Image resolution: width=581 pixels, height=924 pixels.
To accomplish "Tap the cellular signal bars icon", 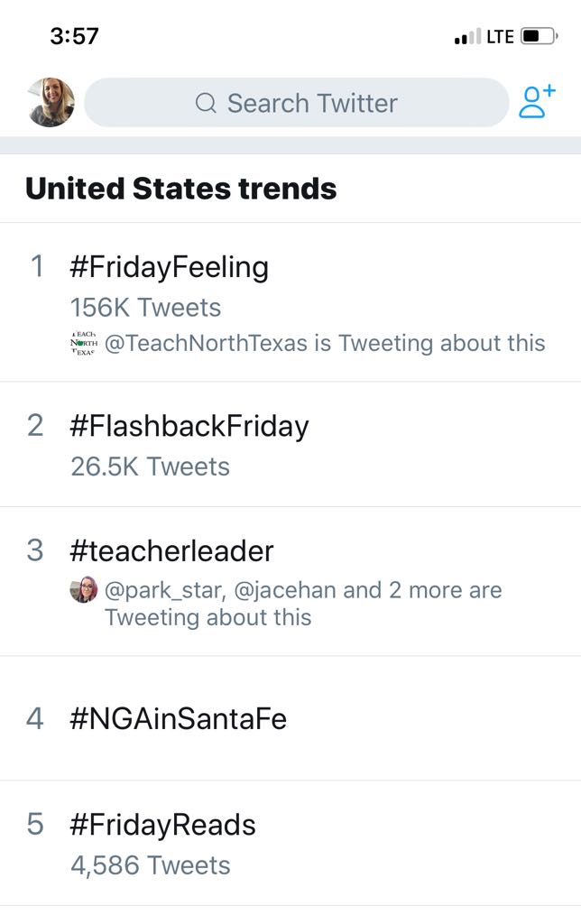I will [x=468, y=38].
